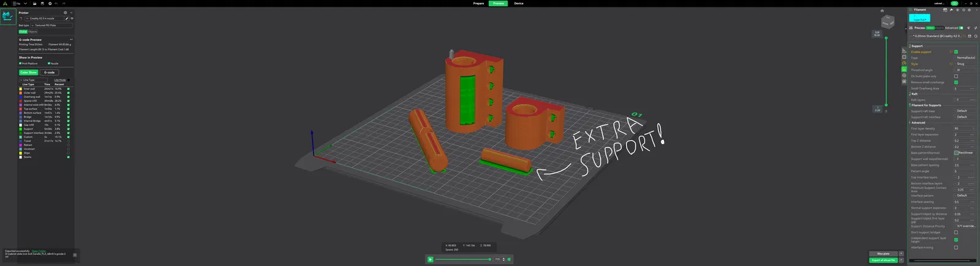Edit the Creality K2 printer preset
The image size is (980, 266).
(67, 18)
